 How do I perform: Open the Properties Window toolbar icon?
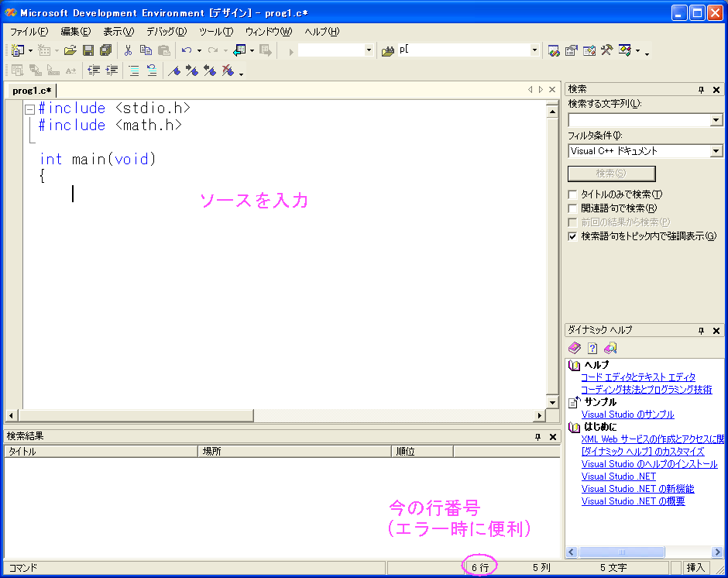571,50
